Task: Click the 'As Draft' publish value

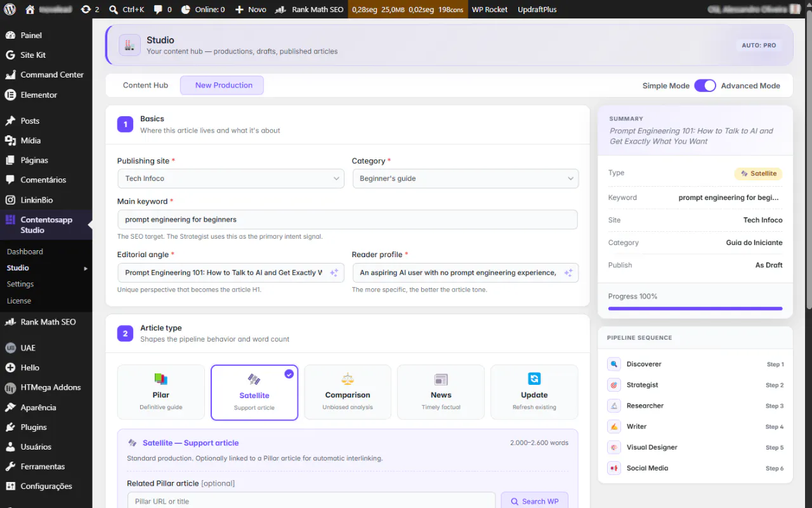Action: point(769,265)
